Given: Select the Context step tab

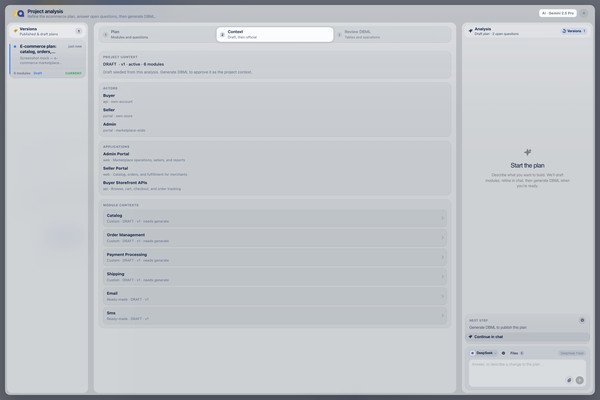Looking at the screenshot, I should (275, 34).
